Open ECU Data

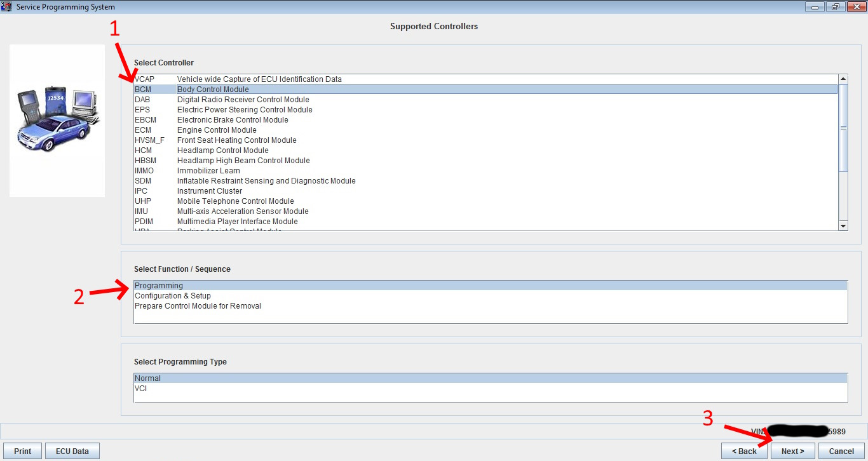(x=72, y=451)
